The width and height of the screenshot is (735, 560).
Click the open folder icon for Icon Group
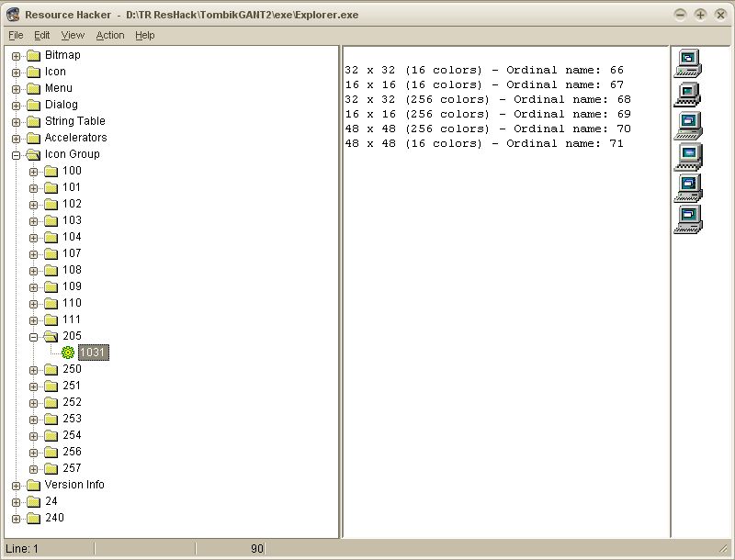click(x=34, y=154)
